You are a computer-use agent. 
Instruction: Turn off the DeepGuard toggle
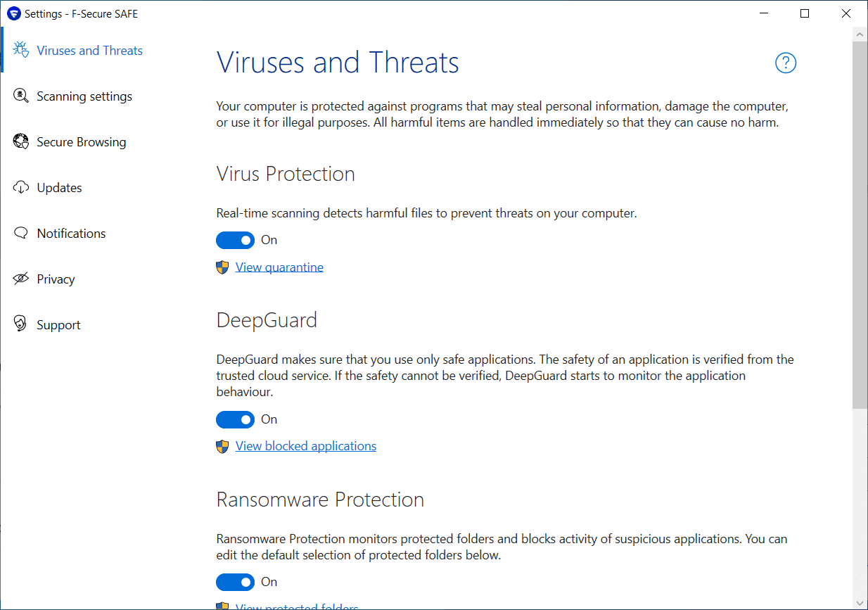click(235, 419)
